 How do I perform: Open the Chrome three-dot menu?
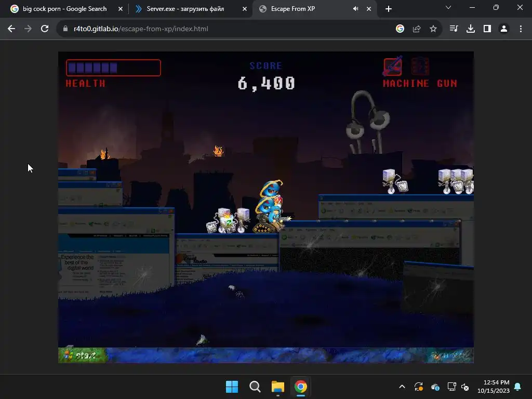(521, 29)
